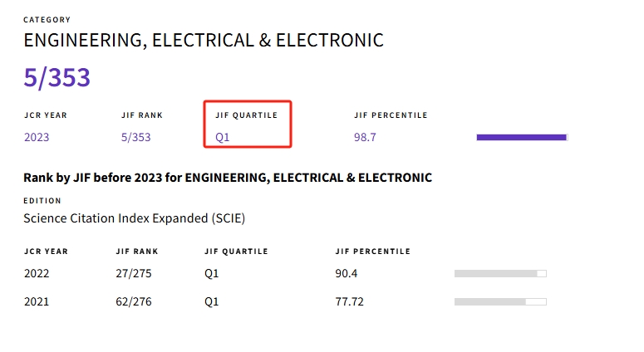Select the 2023 JCR year value
The image size is (644, 352).
coord(37,137)
